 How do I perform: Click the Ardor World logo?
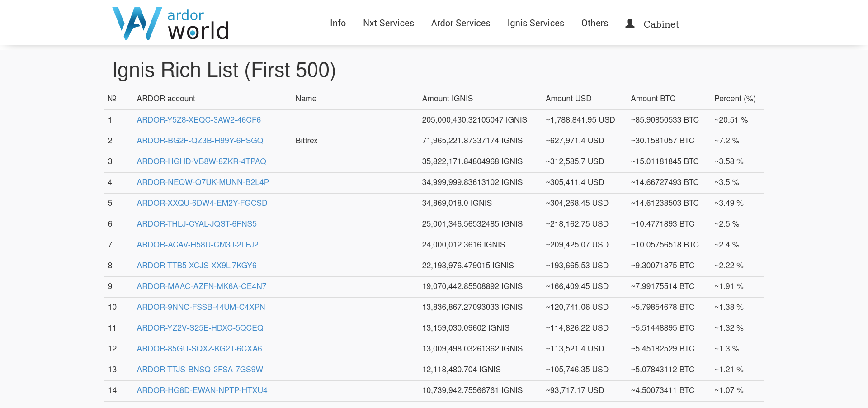click(170, 24)
